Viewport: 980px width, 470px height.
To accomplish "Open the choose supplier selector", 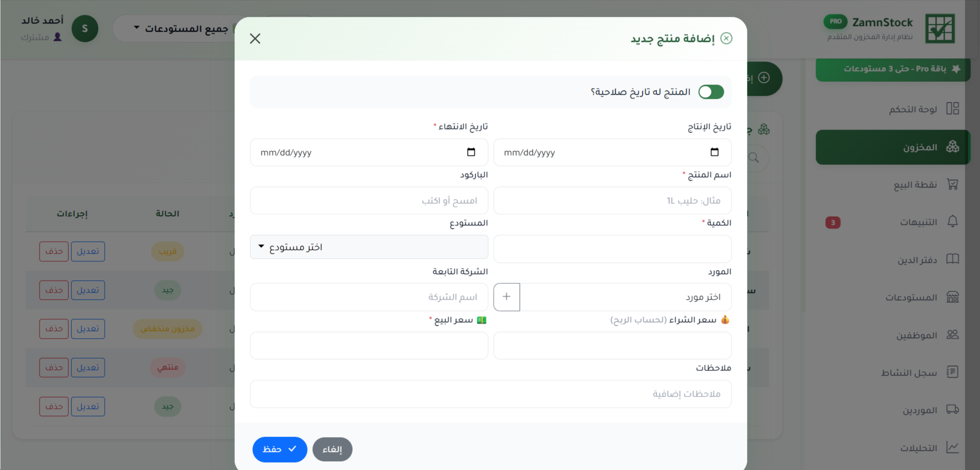I will (626, 297).
